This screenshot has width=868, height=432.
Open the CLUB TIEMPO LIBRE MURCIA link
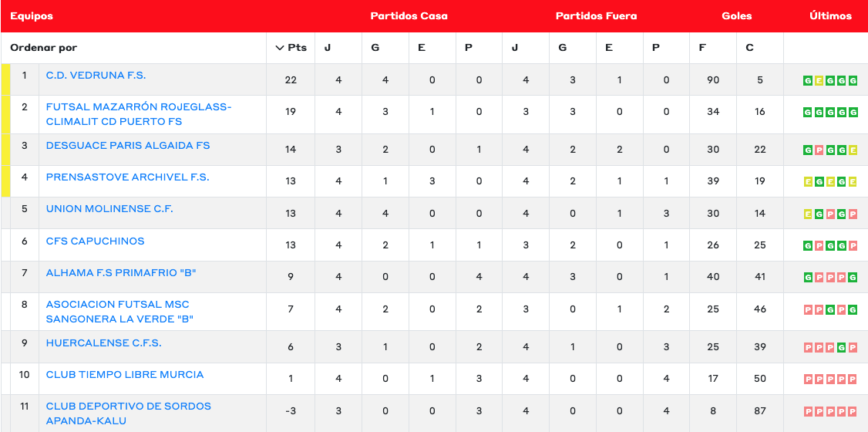click(x=125, y=375)
